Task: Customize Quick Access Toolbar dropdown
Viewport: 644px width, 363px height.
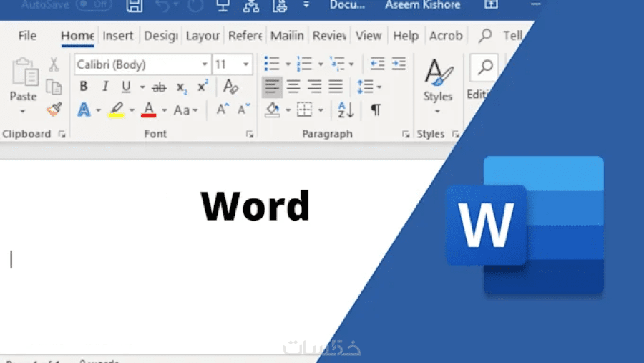Action: [306, 5]
